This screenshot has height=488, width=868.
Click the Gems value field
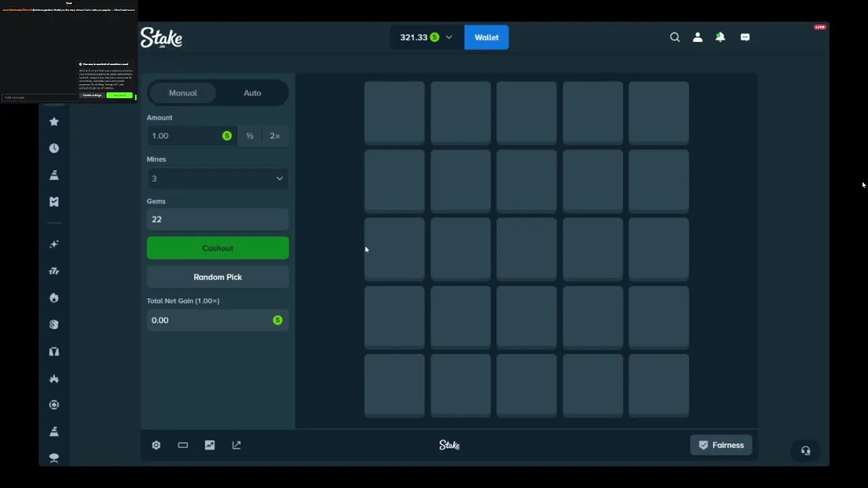pyautogui.click(x=218, y=220)
